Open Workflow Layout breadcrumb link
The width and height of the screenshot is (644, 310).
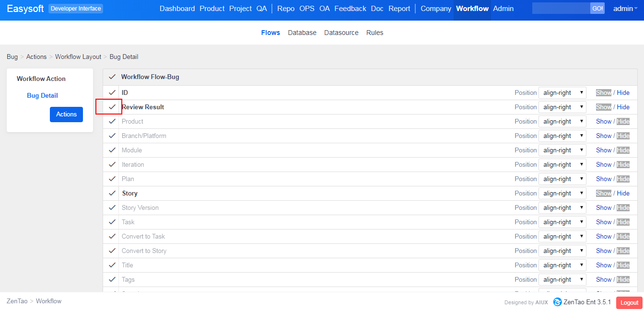coord(78,57)
